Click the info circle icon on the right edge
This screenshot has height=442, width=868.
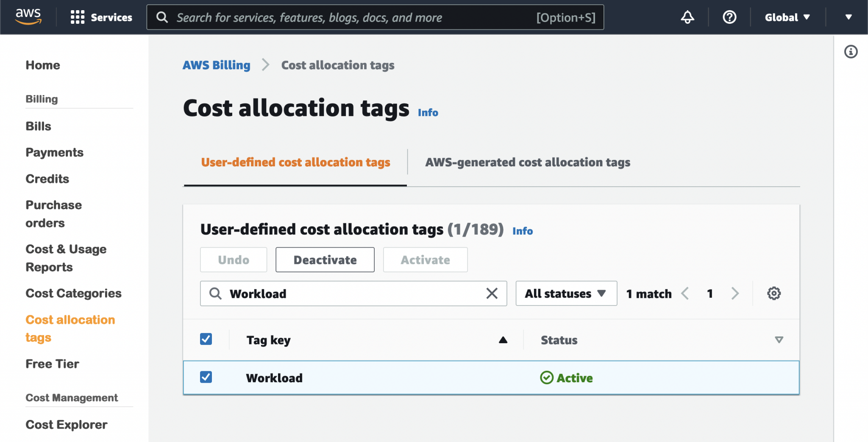[851, 52]
